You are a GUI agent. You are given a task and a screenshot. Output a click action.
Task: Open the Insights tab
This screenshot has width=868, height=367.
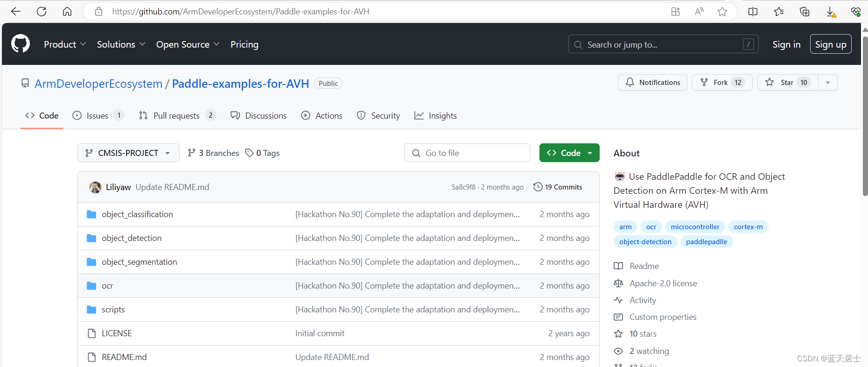point(435,115)
